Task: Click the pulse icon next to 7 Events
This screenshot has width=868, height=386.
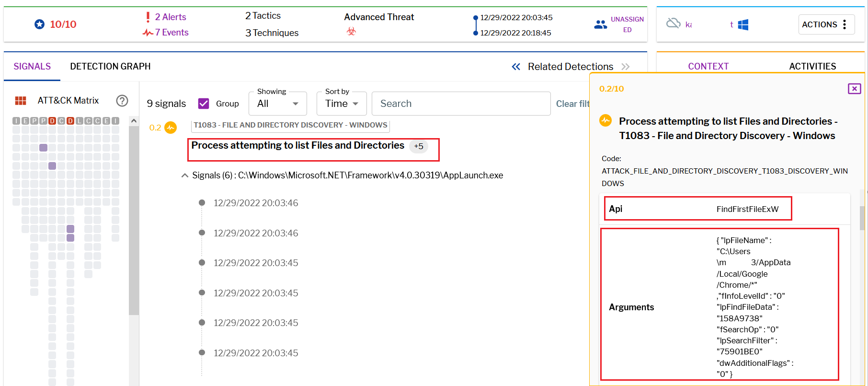Action: [x=148, y=33]
